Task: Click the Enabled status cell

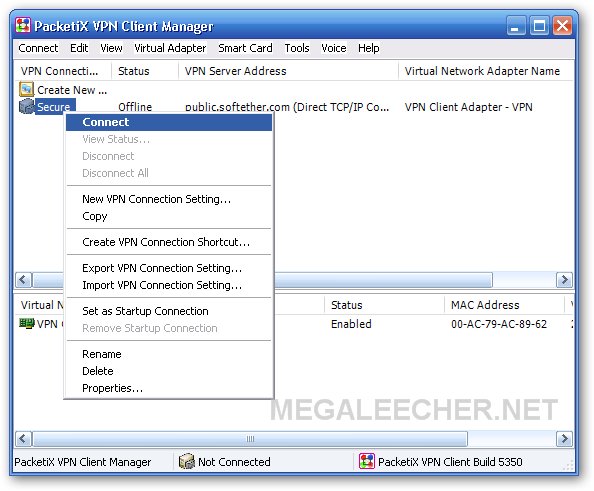Action: point(351,324)
